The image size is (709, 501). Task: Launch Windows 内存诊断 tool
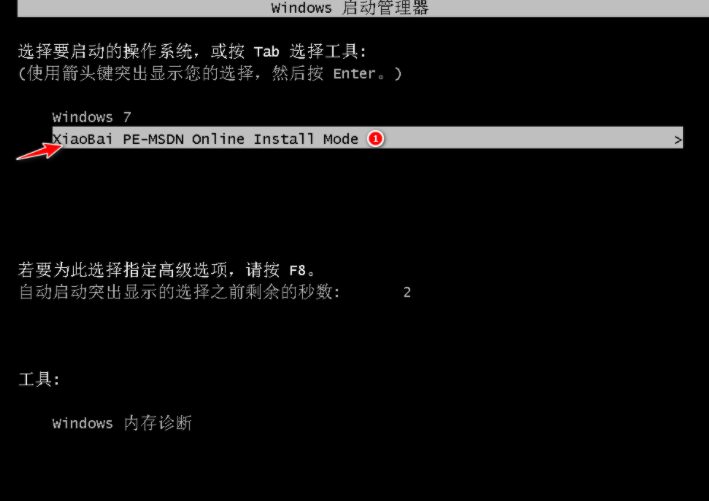click(x=122, y=423)
